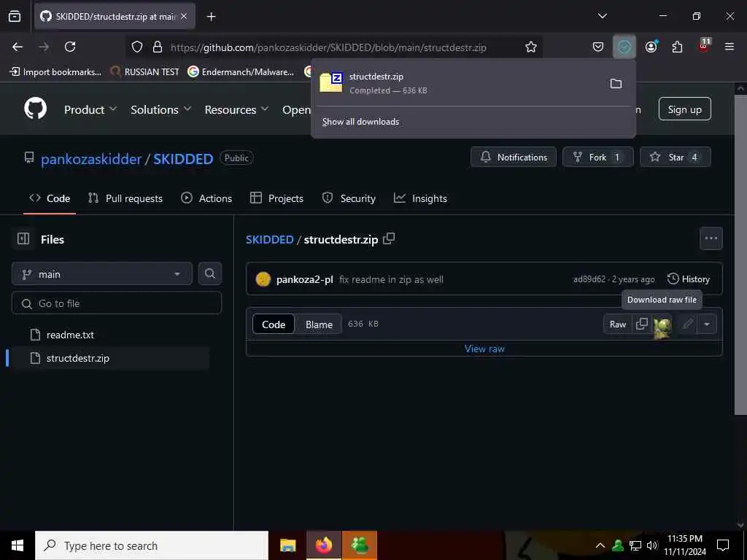Open commit ad89d62
Viewport: 747px width, 560px height.
click(589, 279)
